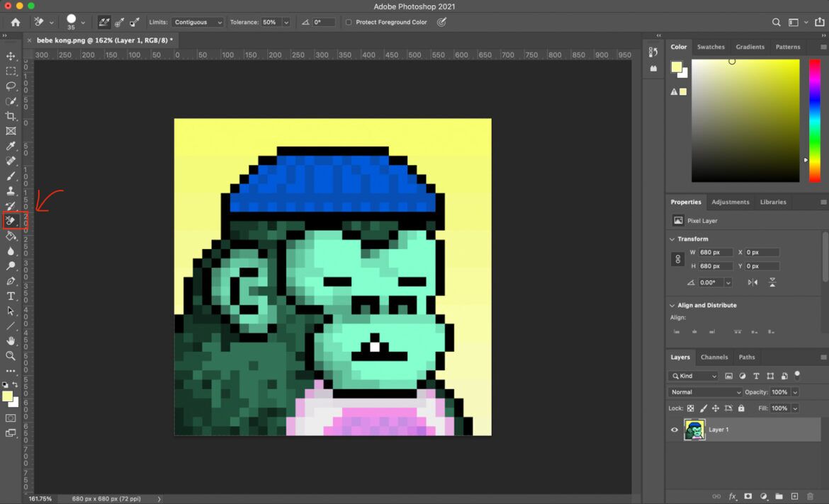This screenshot has height=504, width=829.
Task: Create a new layer
Action: [795, 496]
